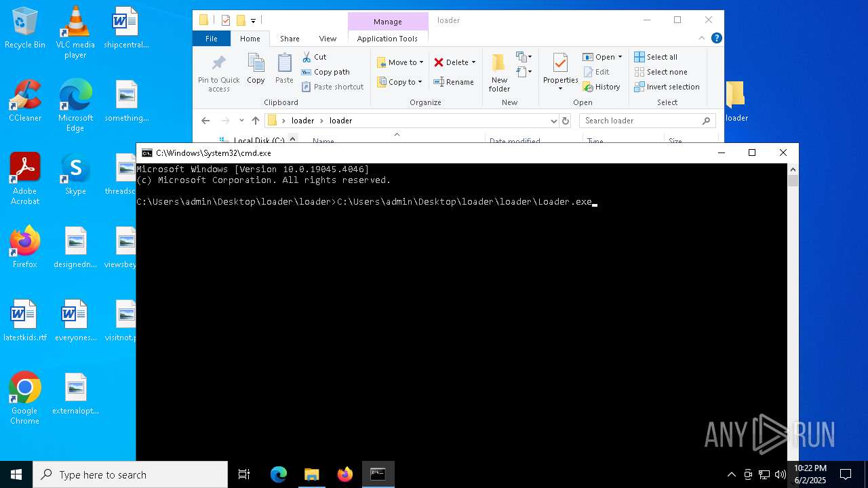This screenshot has height=488, width=868.
Task: Click Cut in the Clipboard group
Action: tap(315, 57)
